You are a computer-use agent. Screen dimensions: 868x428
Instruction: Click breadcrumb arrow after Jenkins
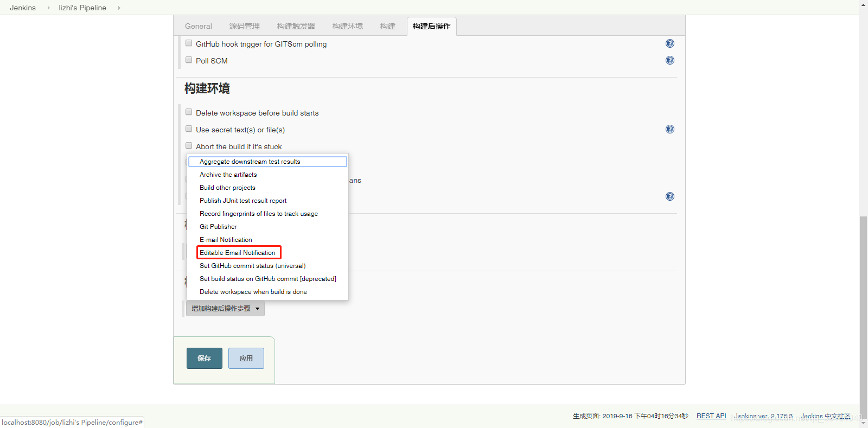(48, 8)
